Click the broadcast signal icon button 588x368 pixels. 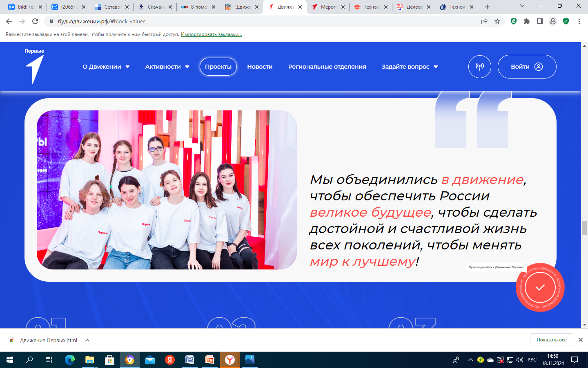point(479,67)
